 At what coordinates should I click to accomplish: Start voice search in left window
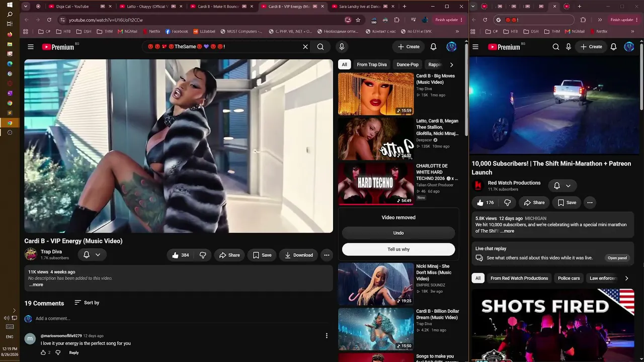[x=342, y=47]
